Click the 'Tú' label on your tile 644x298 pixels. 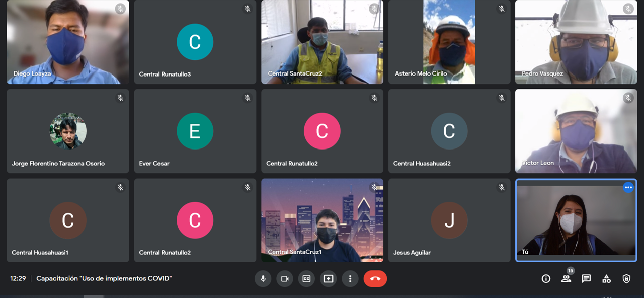click(x=525, y=252)
